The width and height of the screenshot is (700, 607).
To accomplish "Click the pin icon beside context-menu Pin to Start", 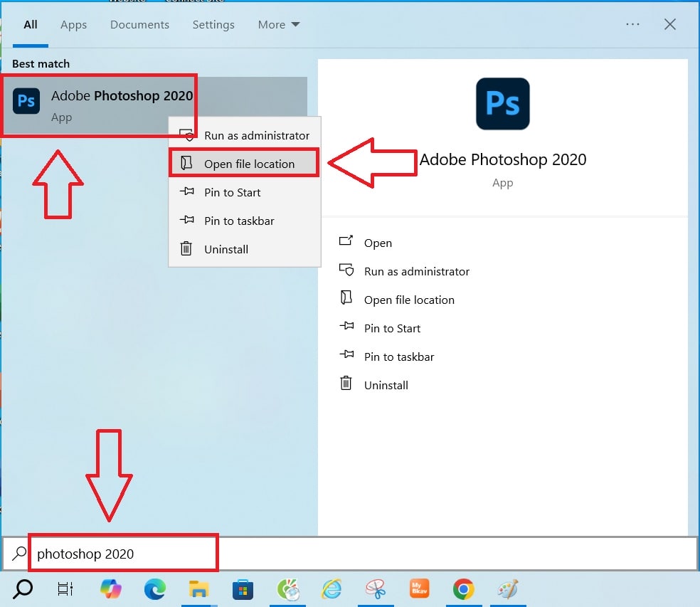I will (186, 191).
